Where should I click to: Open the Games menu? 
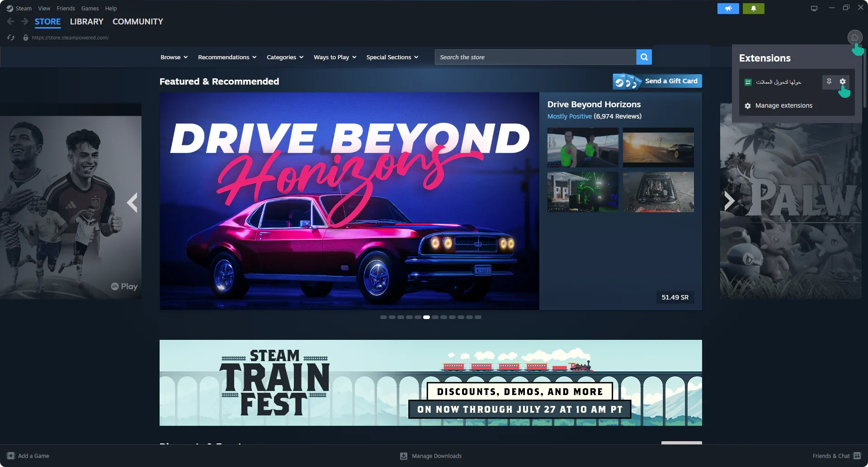(90, 9)
